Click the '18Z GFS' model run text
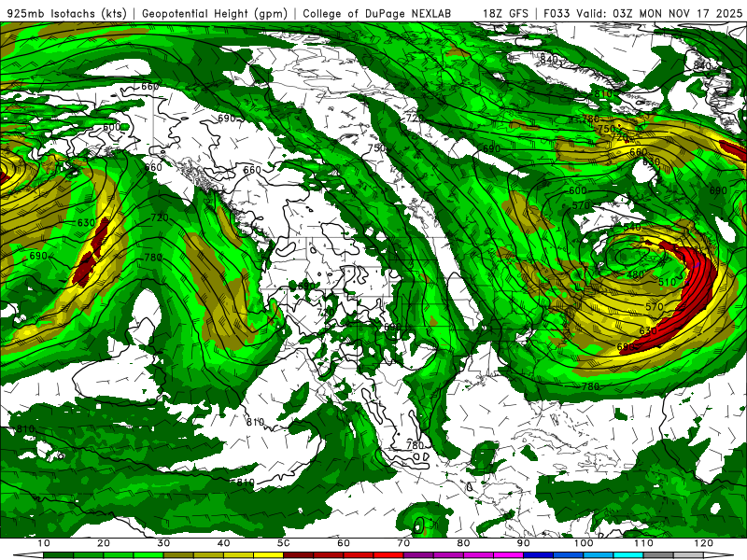The image size is (747, 560). tap(505, 13)
